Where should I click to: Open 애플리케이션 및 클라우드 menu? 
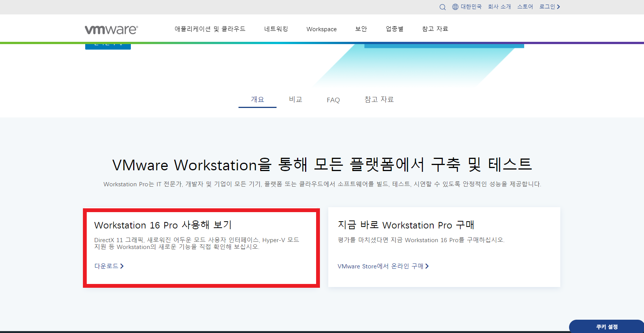click(x=210, y=29)
